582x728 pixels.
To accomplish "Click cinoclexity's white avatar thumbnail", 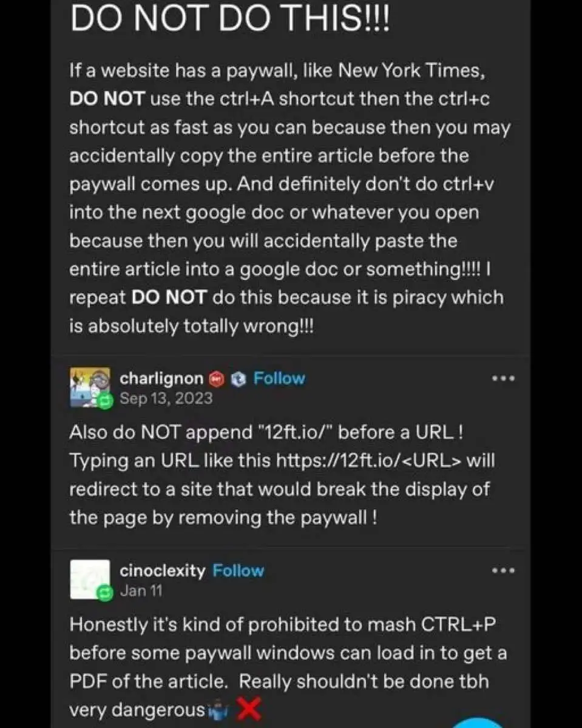I will coord(90,579).
